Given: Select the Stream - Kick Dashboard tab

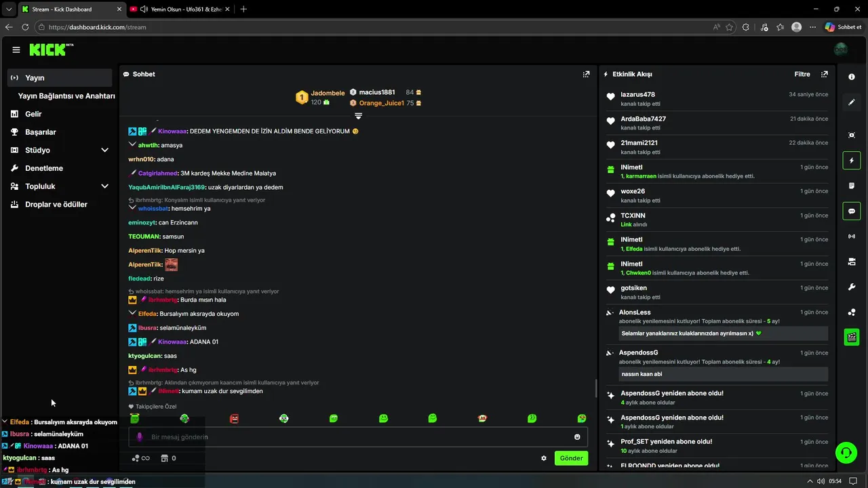Looking at the screenshot, I should point(71,9).
